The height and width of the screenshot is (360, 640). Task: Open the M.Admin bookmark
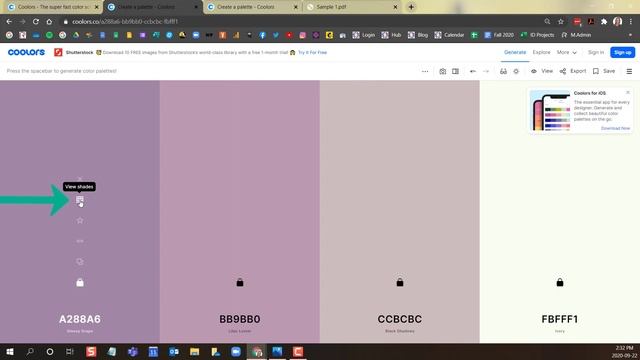pyautogui.click(x=576, y=35)
